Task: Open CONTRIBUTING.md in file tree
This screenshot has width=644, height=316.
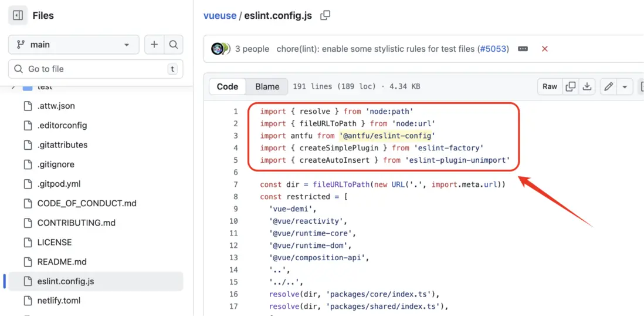Action: point(76,223)
